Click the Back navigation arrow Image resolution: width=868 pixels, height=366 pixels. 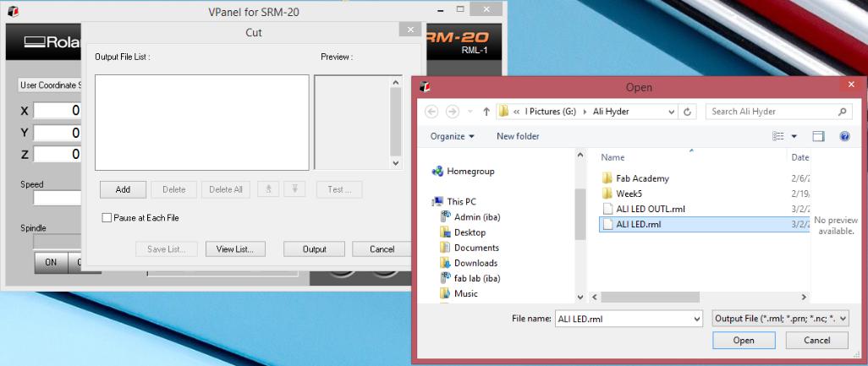(x=431, y=112)
